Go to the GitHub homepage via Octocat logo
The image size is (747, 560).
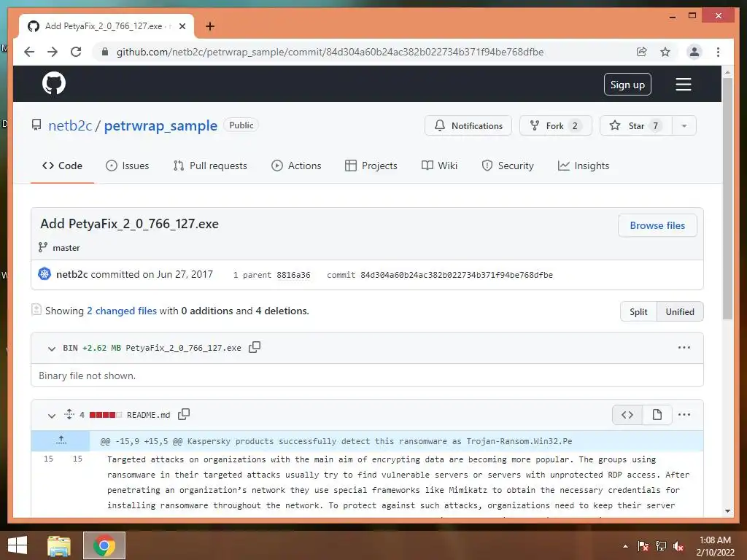54,84
